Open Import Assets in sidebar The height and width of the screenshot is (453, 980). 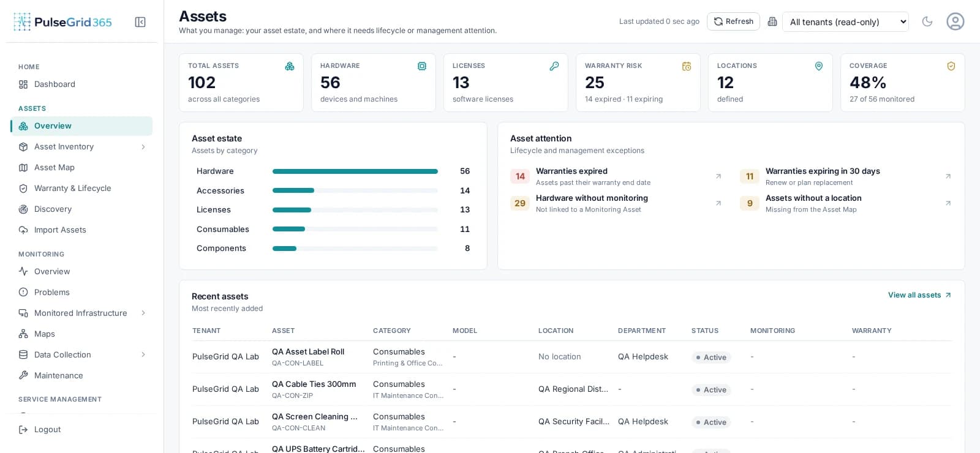tap(81, 230)
